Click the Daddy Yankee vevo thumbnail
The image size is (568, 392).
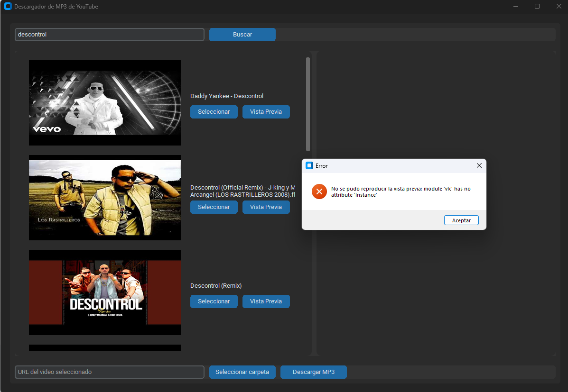click(105, 103)
